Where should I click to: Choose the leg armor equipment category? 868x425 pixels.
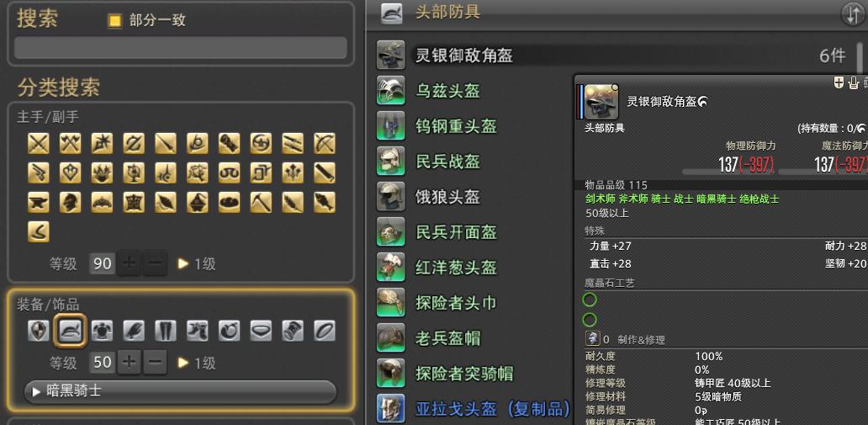(x=166, y=331)
